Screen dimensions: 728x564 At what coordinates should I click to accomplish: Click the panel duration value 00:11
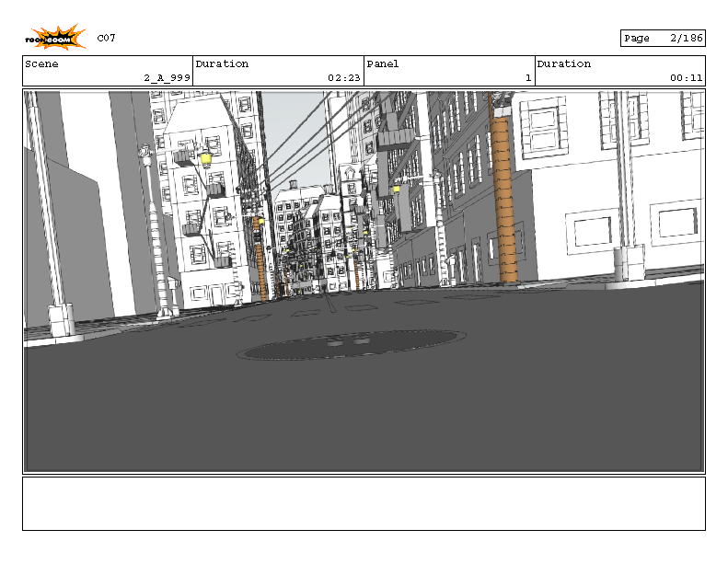687,77
